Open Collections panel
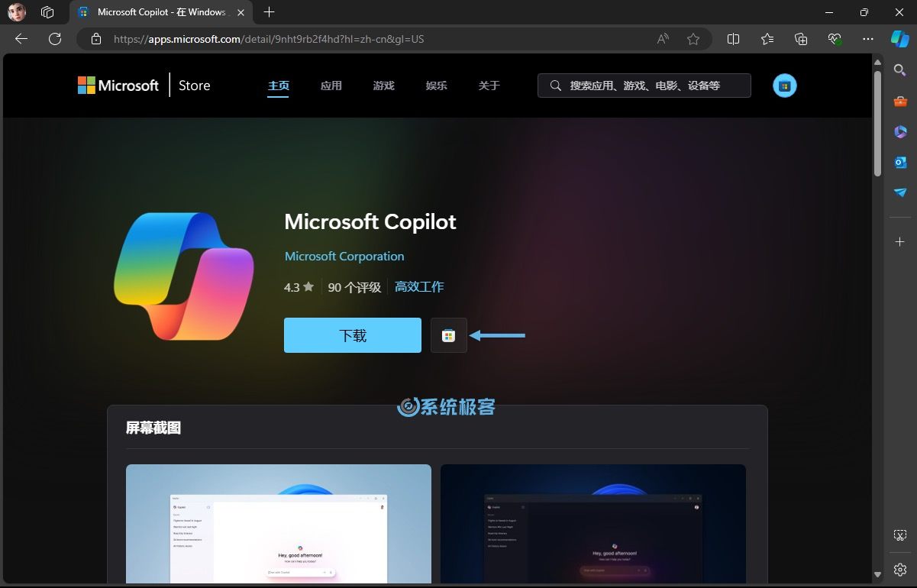The height and width of the screenshot is (588, 917). pos(801,39)
